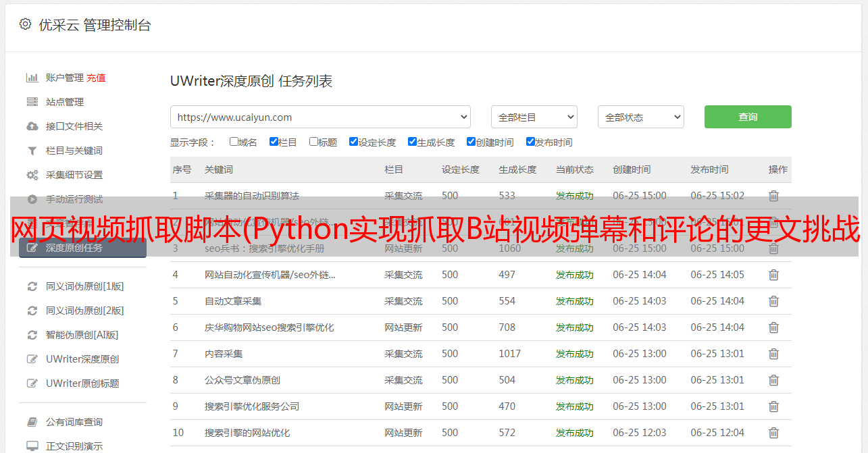Open UWriter原创标题 sidebar item
This screenshot has width=868, height=453.
point(82,383)
